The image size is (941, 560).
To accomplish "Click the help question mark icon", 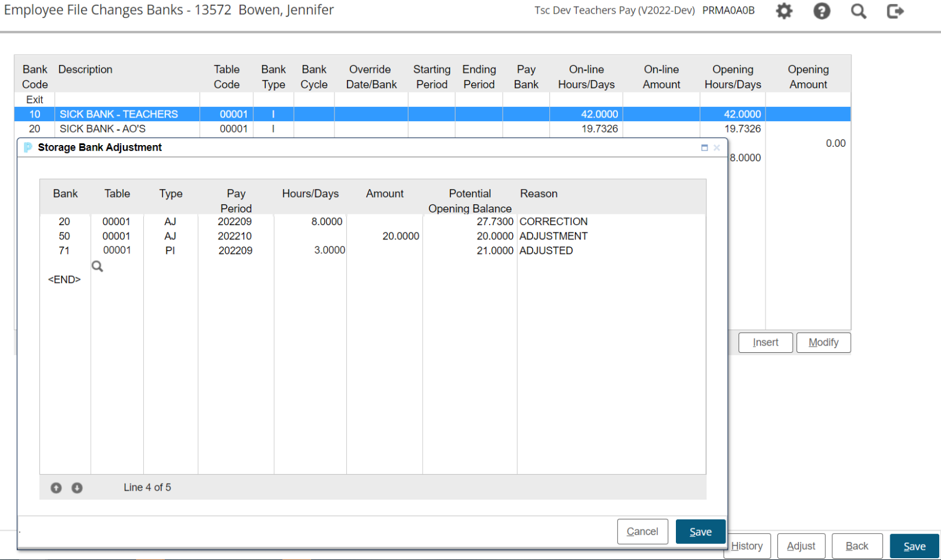I will (x=822, y=11).
